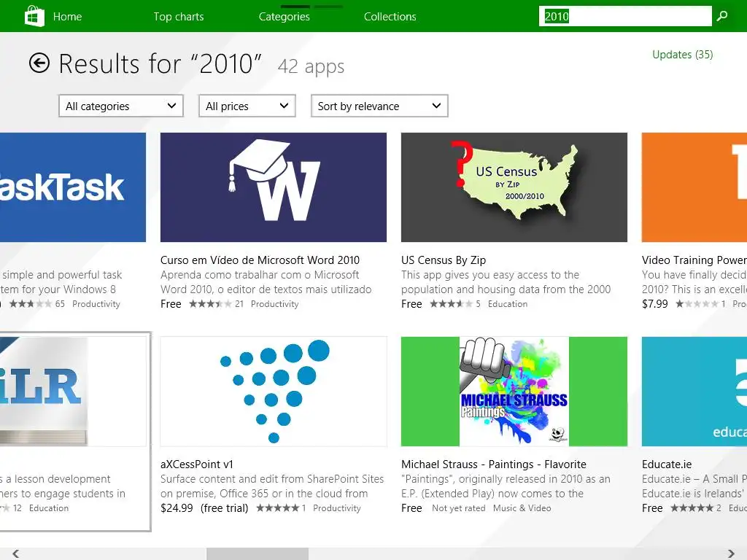Click the search magnifier icon
Screen dimensions: 747x560
pos(722,16)
